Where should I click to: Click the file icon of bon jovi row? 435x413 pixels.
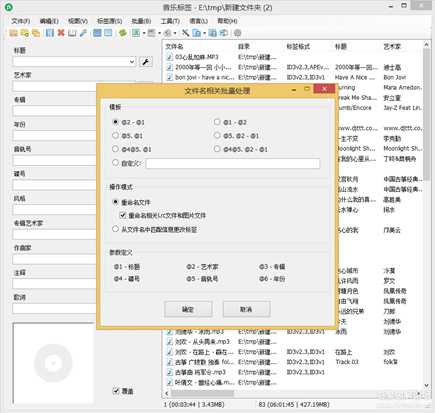pos(170,77)
